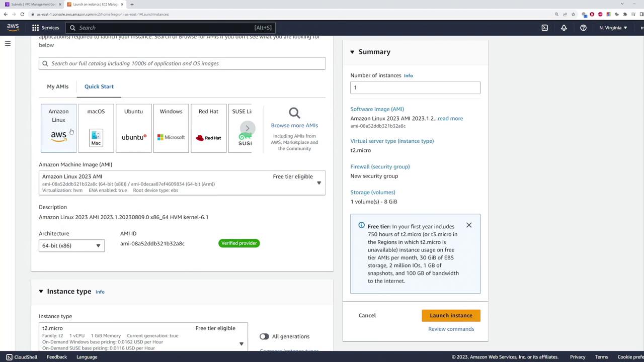Screen dimensions: 644x362
Task: Click the Browse more AMIs magnifier icon
Action: click(294, 113)
